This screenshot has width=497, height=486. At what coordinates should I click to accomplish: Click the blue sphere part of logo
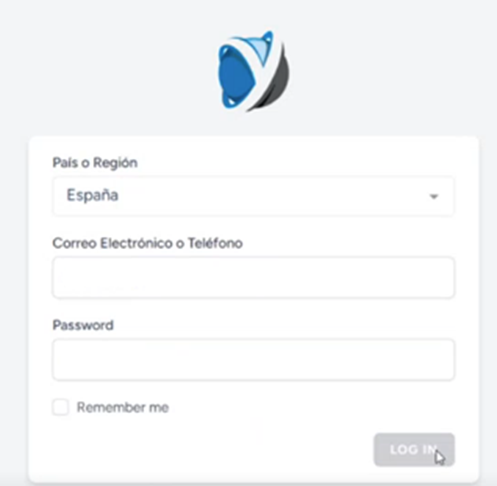coord(236,76)
